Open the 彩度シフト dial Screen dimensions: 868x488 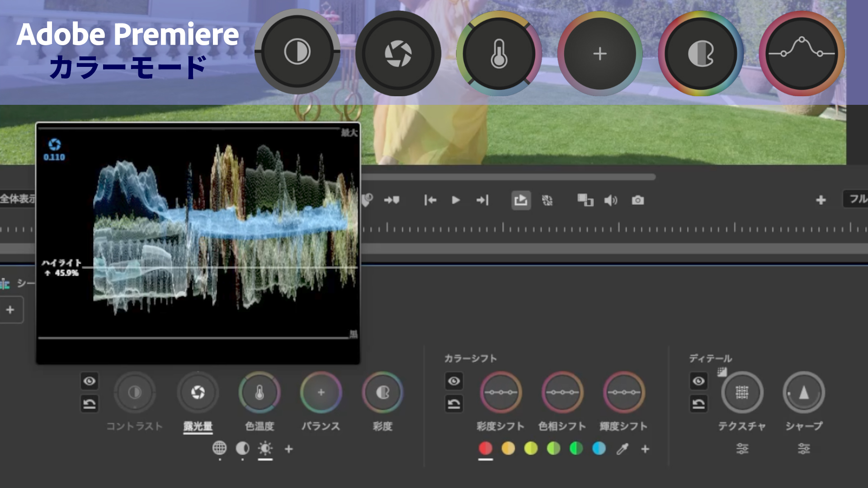501,392
